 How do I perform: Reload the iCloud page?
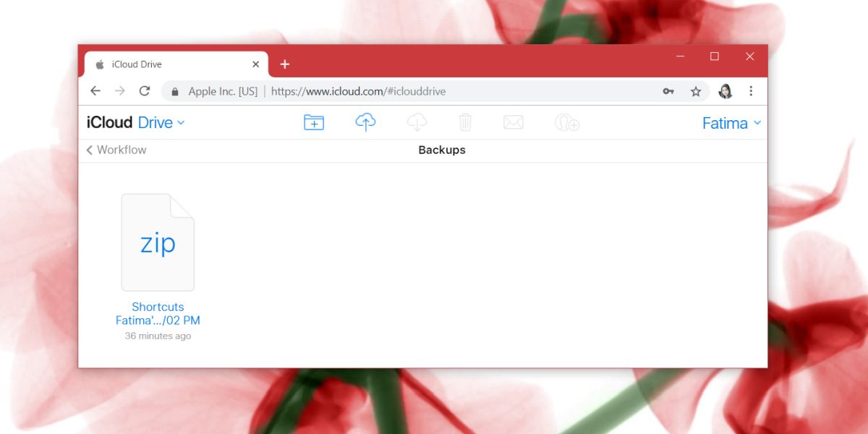(x=145, y=91)
